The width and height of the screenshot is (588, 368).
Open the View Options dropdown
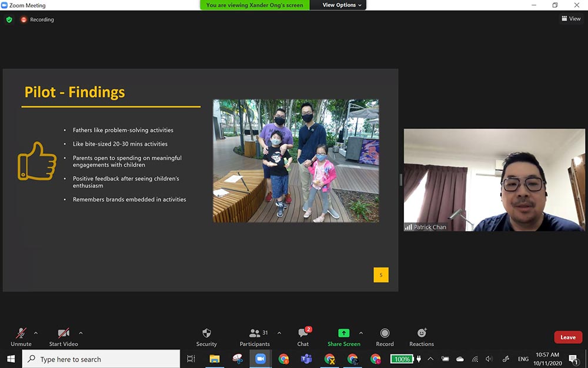coord(343,5)
